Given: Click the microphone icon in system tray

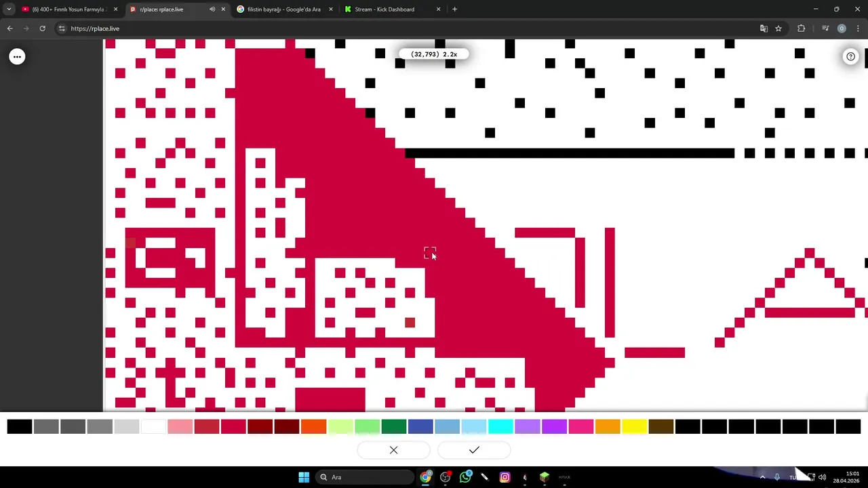Looking at the screenshot, I should [777, 477].
